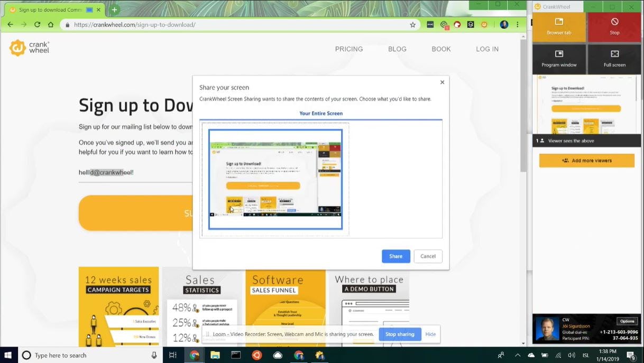Cancel the Share your screen dialog
The image size is (644, 363).
click(x=428, y=256)
